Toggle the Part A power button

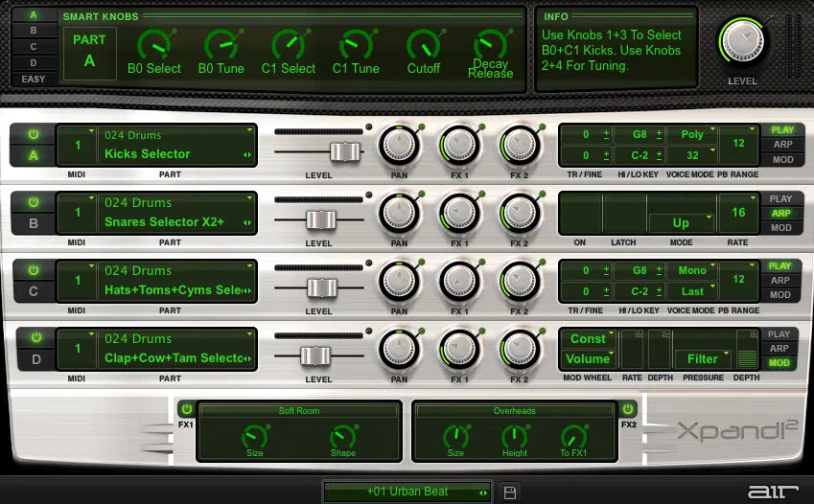click(33, 134)
